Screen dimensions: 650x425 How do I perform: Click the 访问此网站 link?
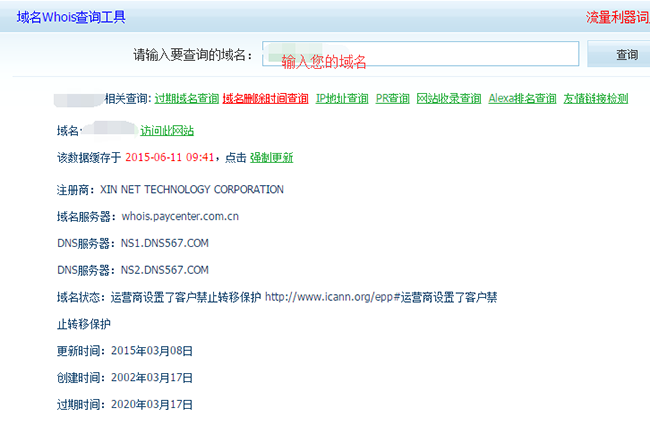tap(167, 131)
